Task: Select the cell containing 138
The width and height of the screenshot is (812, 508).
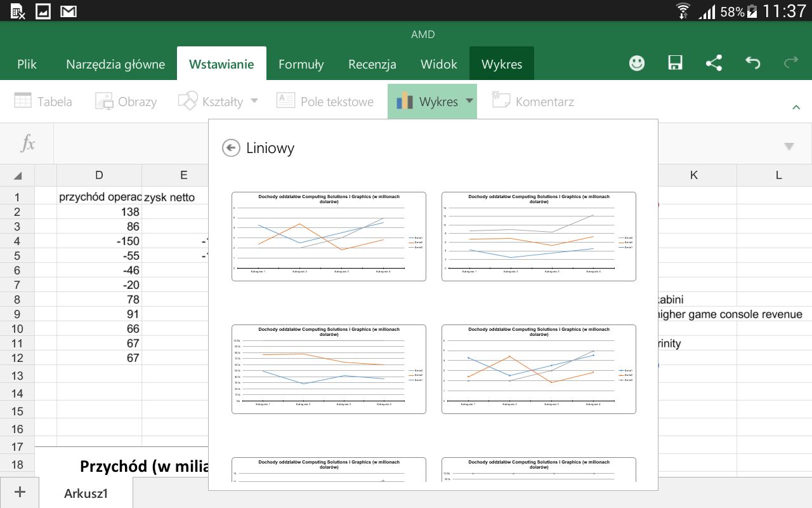Action: click(99, 211)
